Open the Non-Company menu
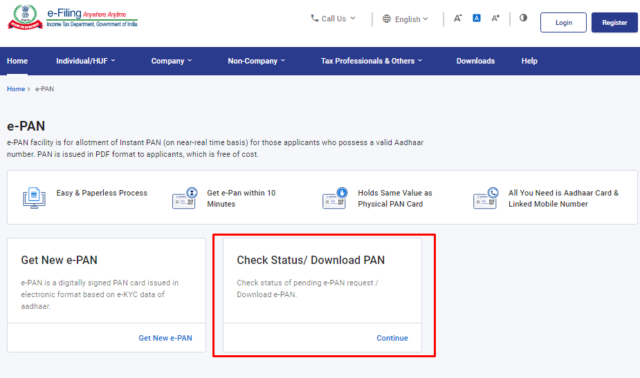 pyautogui.click(x=256, y=61)
